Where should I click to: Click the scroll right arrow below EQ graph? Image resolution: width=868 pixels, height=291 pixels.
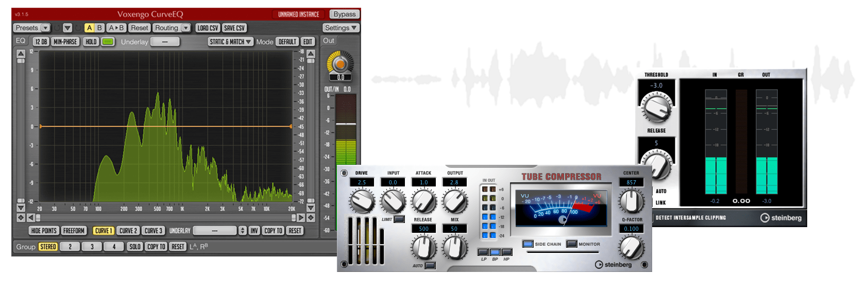pyautogui.click(x=301, y=218)
